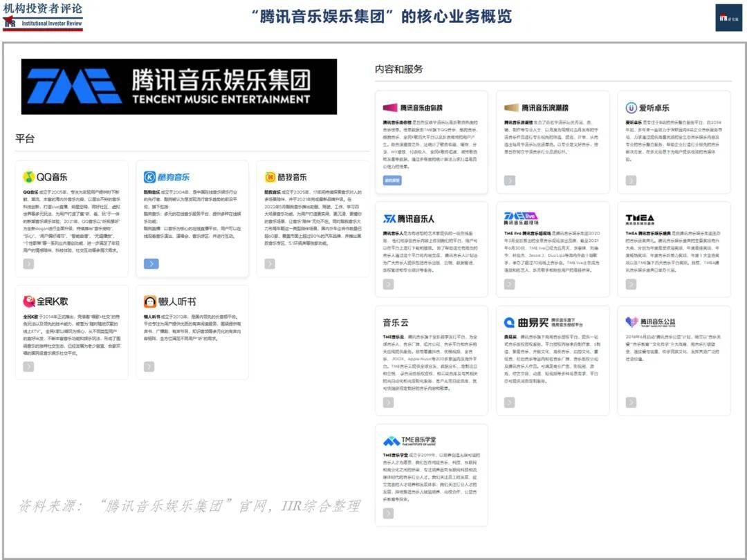Click the blue button in 腾讯音乐由你榜 card
The height and width of the screenshot is (560, 747).
[x=392, y=180]
